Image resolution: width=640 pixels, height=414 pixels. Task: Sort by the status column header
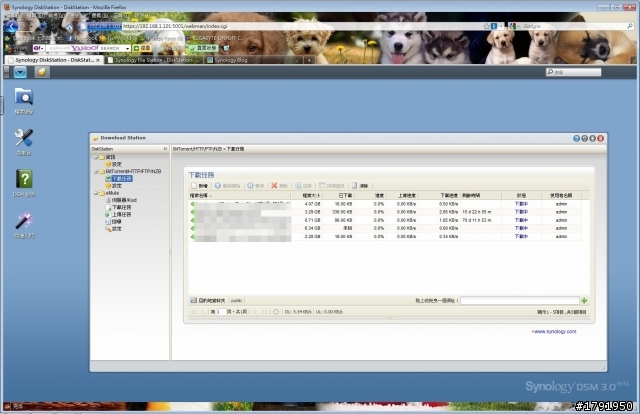(x=521, y=196)
